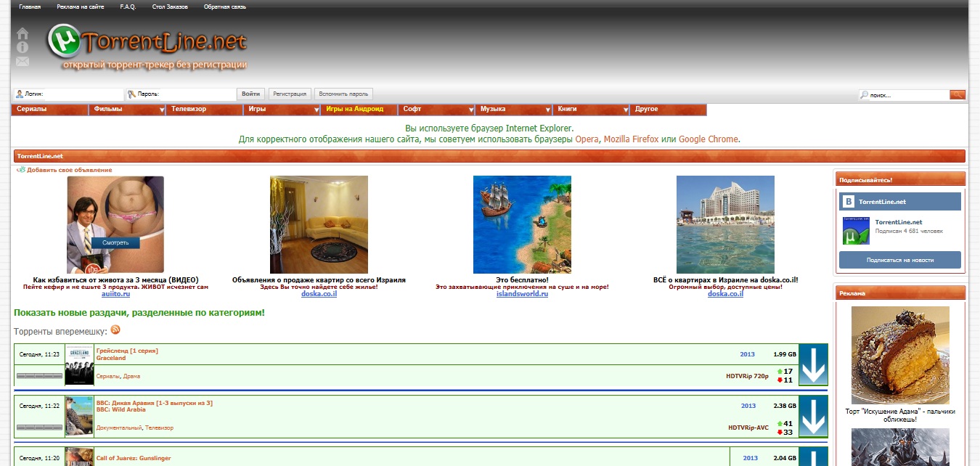Click the pirate ship island game ad image
Image resolution: width=980 pixels, height=466 pixels.
click(522, 224)
